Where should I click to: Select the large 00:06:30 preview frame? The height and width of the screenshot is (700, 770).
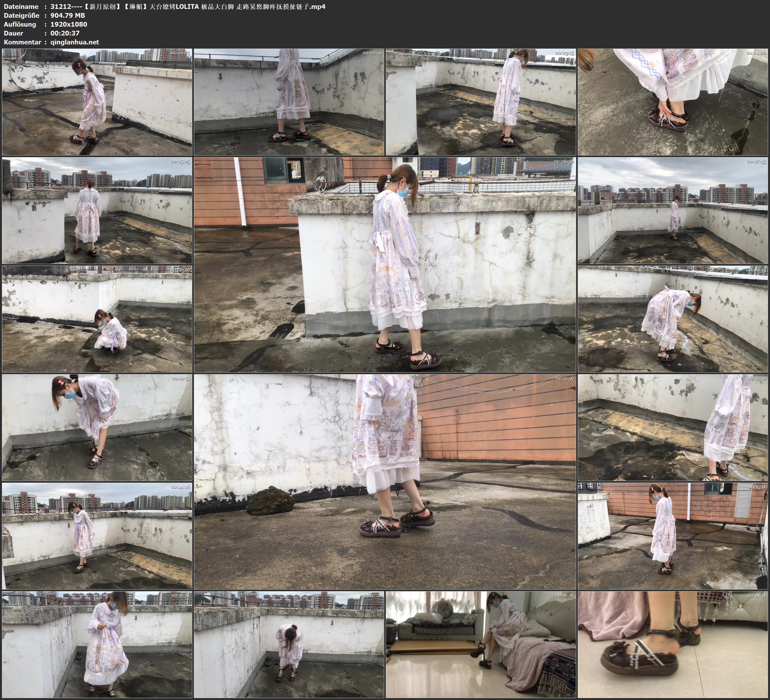click(385, 264)
